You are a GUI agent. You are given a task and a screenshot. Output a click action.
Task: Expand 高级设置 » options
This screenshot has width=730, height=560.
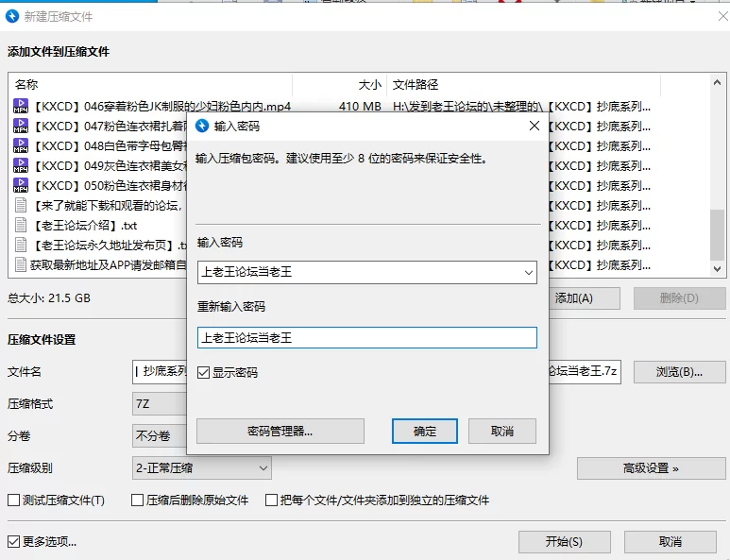[x=651, y=467]
